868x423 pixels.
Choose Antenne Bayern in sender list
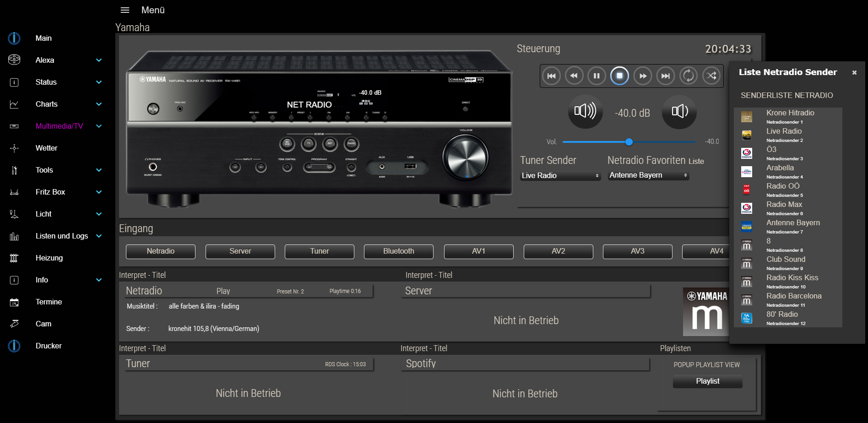coord(788,227)
